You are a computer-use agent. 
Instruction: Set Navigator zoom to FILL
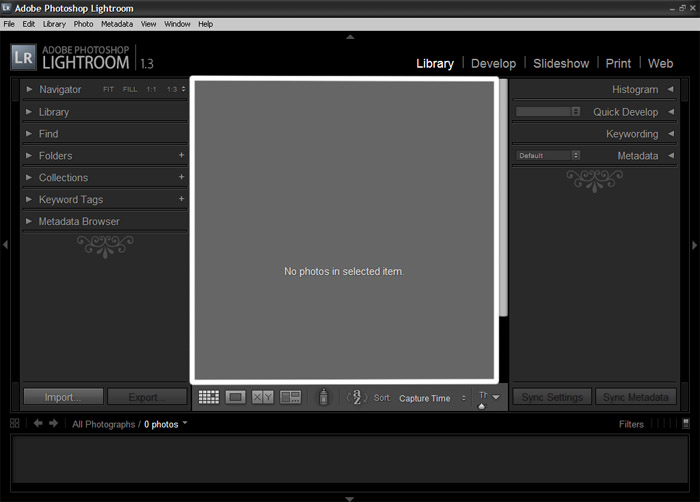point(130,89)
